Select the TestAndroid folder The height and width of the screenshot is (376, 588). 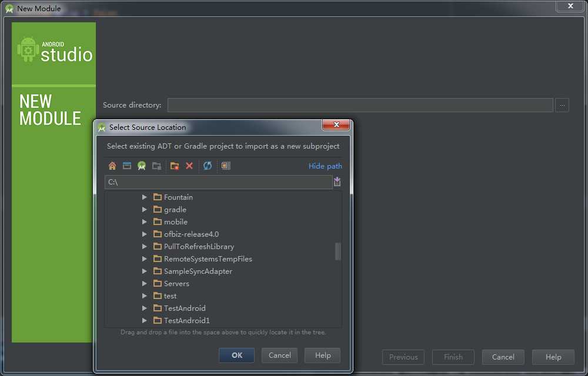179,308
